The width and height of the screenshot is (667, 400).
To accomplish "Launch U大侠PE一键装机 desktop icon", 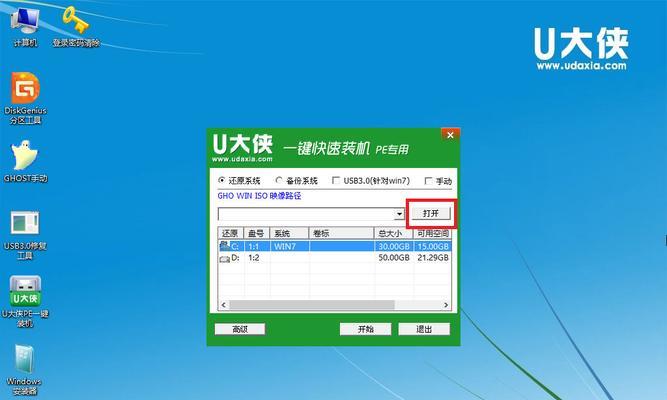I will [25, 301].
